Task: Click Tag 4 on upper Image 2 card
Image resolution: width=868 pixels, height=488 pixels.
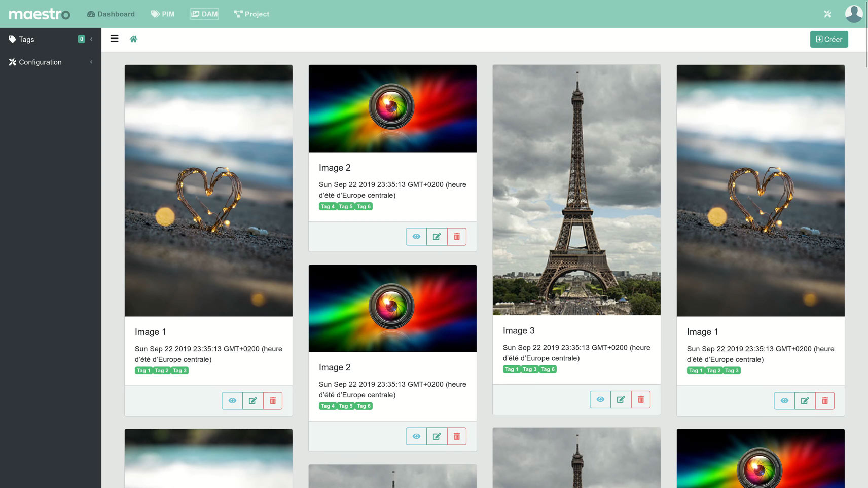Action: 328,206
